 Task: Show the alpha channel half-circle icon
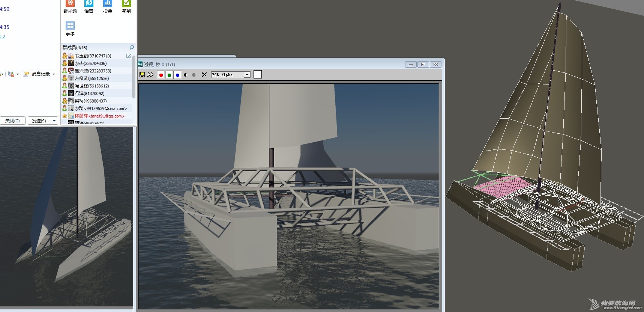pos(186,75)
